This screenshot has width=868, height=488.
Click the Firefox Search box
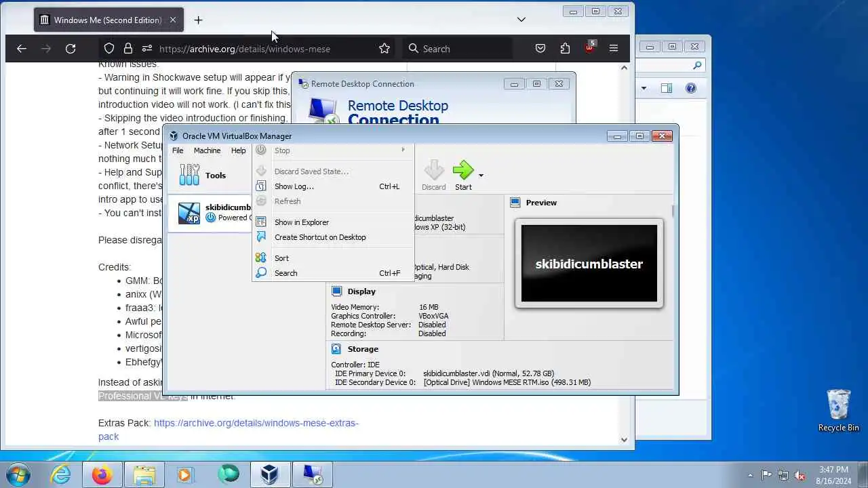[x=458, y=49]
